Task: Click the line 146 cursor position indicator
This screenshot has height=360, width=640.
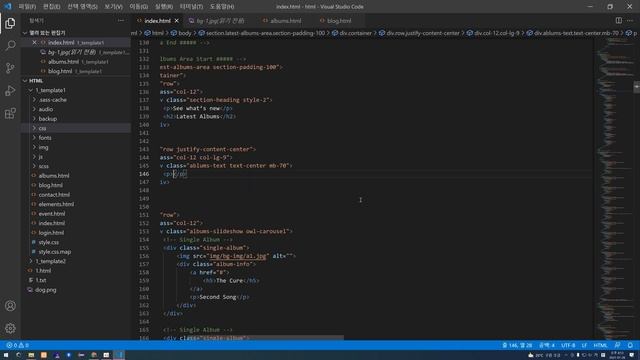Action: tap(517, 345)
